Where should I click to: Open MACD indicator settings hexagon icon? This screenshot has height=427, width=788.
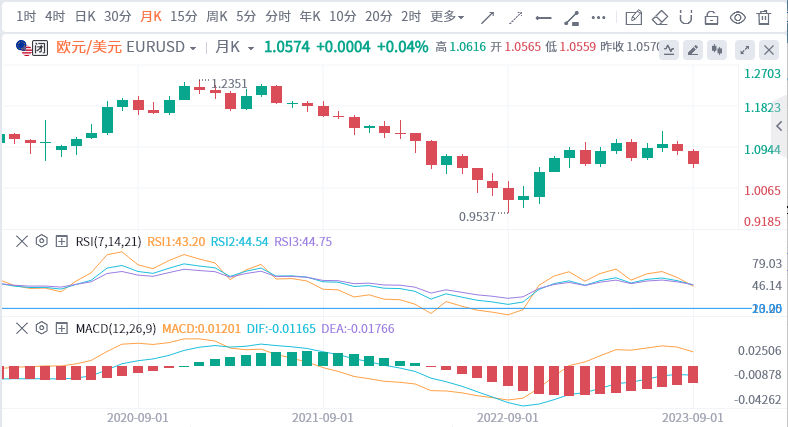coord(42,328)
